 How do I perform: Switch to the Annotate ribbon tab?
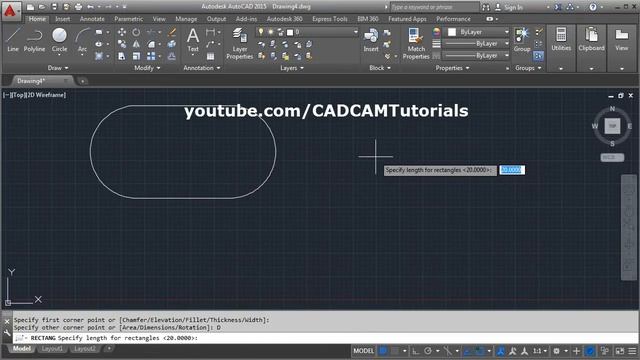92,19
